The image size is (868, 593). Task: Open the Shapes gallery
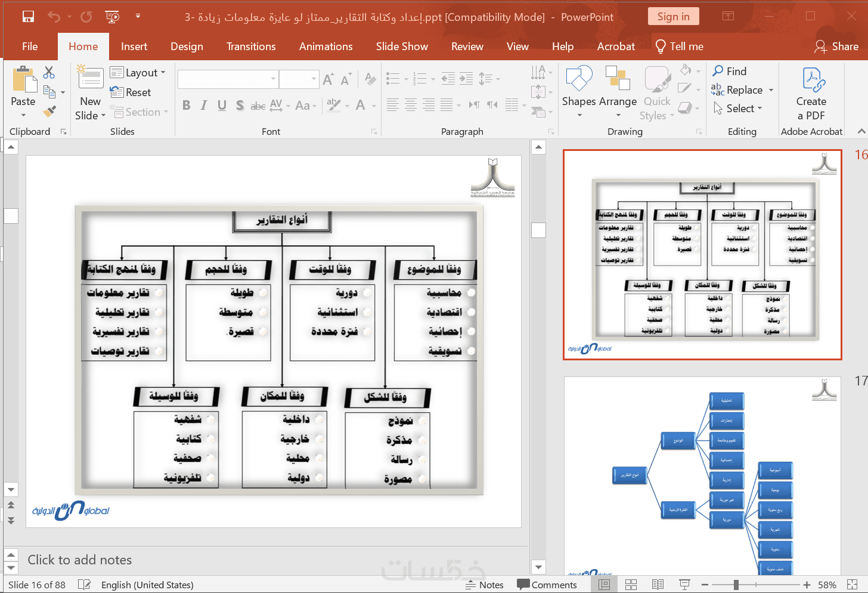[x=579, y=91]
